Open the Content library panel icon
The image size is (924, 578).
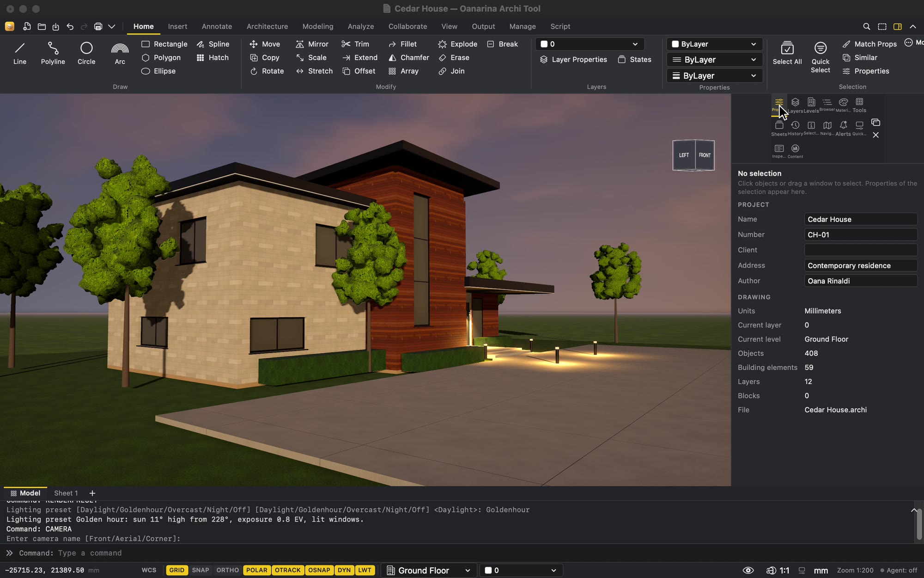click(795, 151)
